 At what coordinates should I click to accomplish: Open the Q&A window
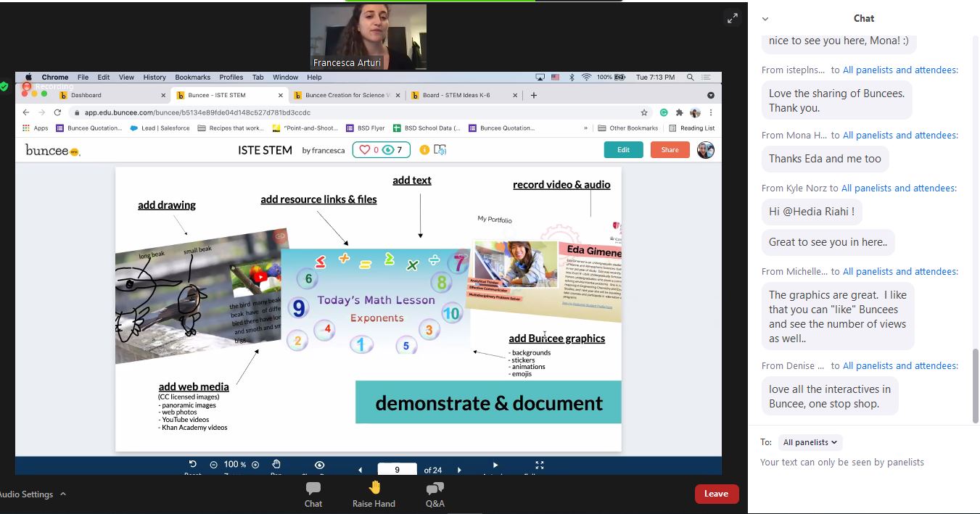tap(435, 494)
